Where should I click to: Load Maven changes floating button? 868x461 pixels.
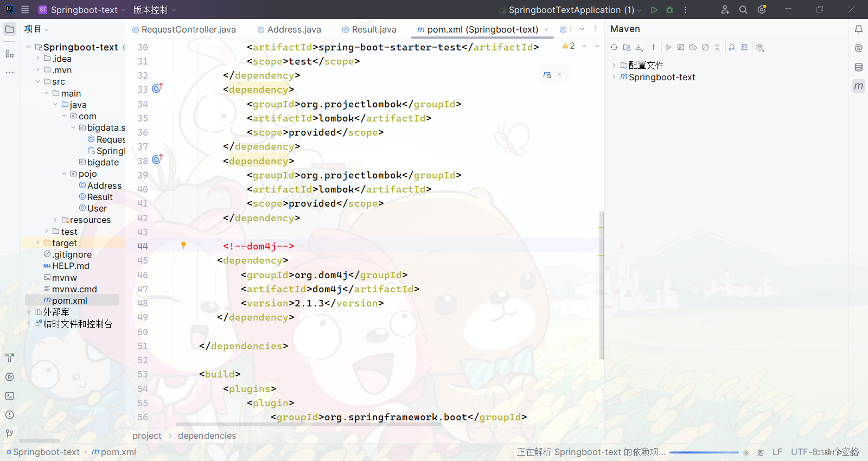pos(547,75)
